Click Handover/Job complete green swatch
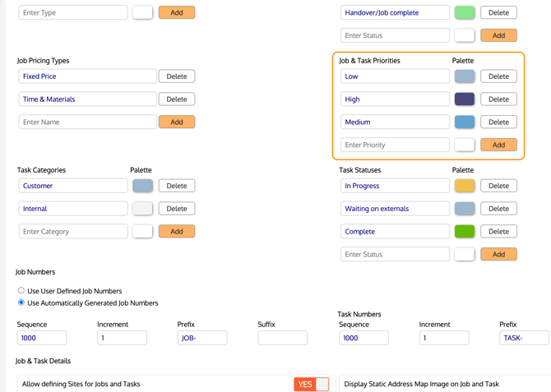 pos(465,13)
